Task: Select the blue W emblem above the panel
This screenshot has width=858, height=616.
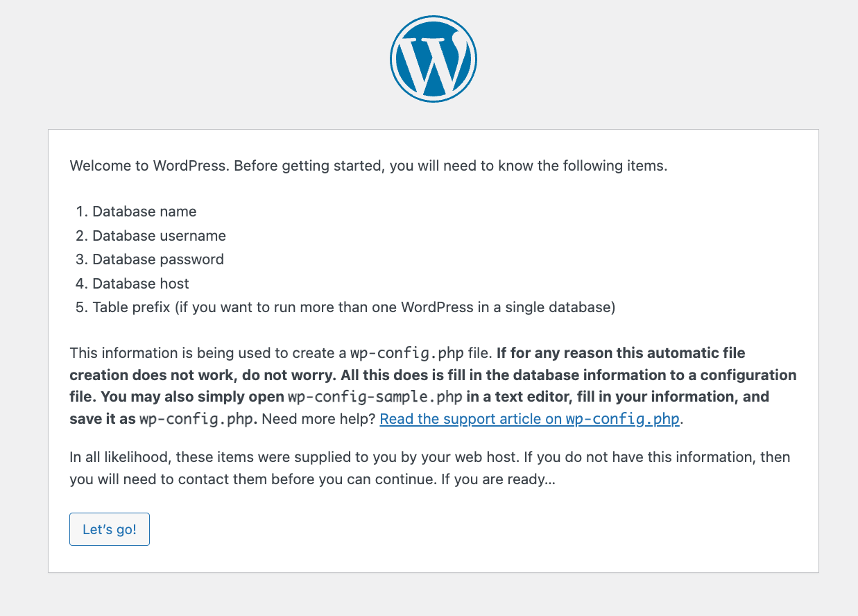Action: (x=433, y=59)
